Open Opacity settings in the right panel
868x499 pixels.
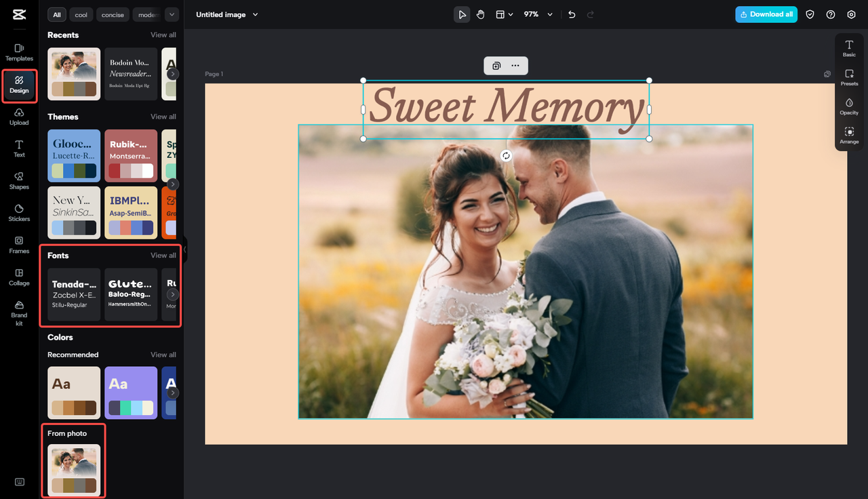coord(848,105)
